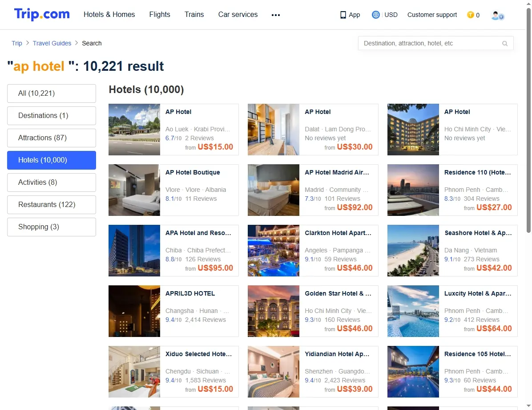Click 2,414 Reviews on APRIL3D HOTEL

pos(205,320)
